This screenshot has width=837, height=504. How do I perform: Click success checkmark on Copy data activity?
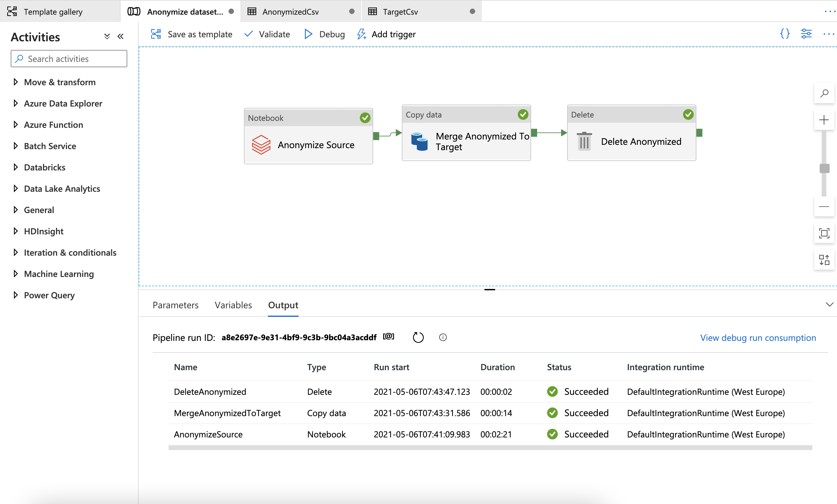[x=523, y=115]
